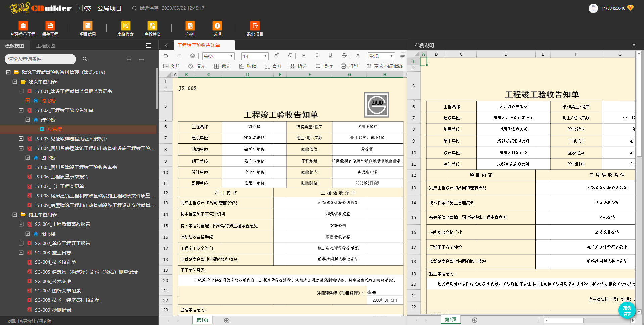Undo the last edit

[x=166, y=56]
